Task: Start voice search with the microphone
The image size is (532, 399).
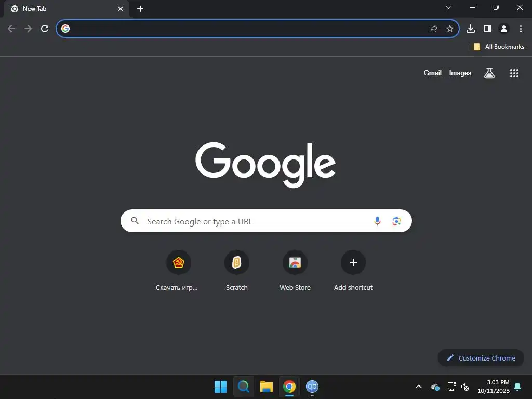Action: click(377, 221)
